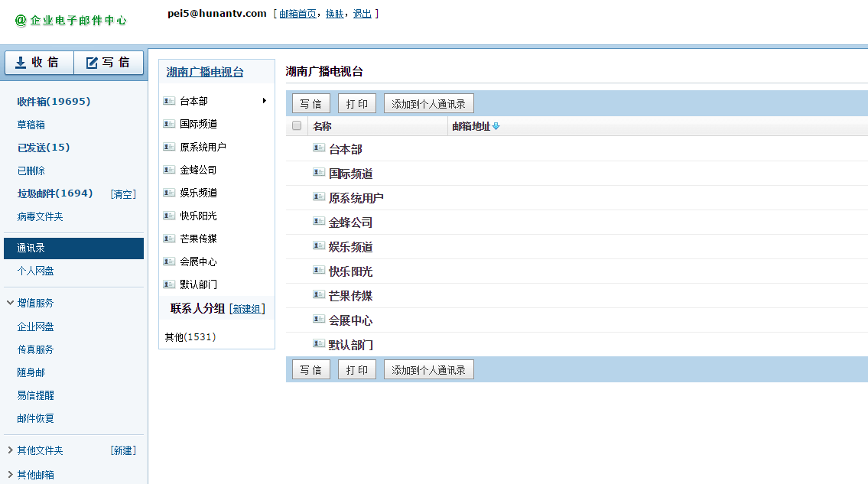This screenshot has width=868, height=484.
Task: Open 随身邮 under 增值服务
Action: [31, 372]
